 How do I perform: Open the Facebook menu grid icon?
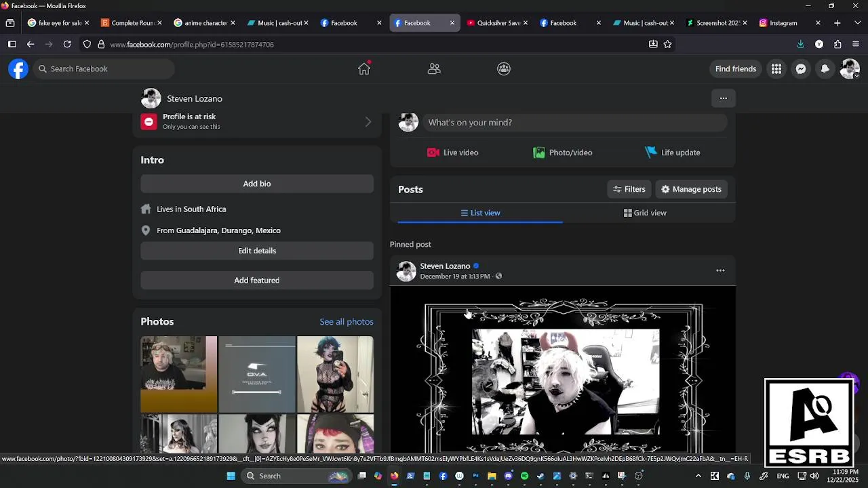click(x=776, y=68)
